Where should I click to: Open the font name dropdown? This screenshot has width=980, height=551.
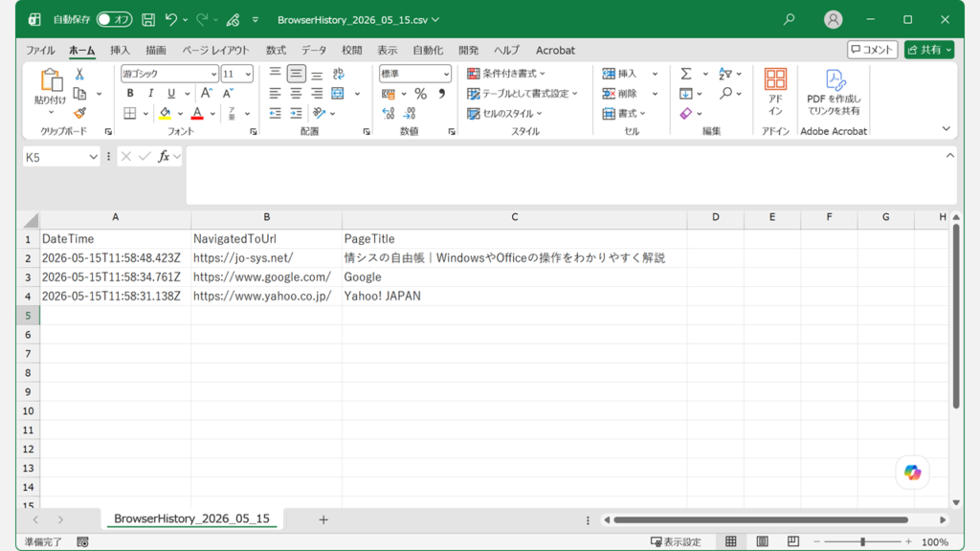[x=213, y=74]
